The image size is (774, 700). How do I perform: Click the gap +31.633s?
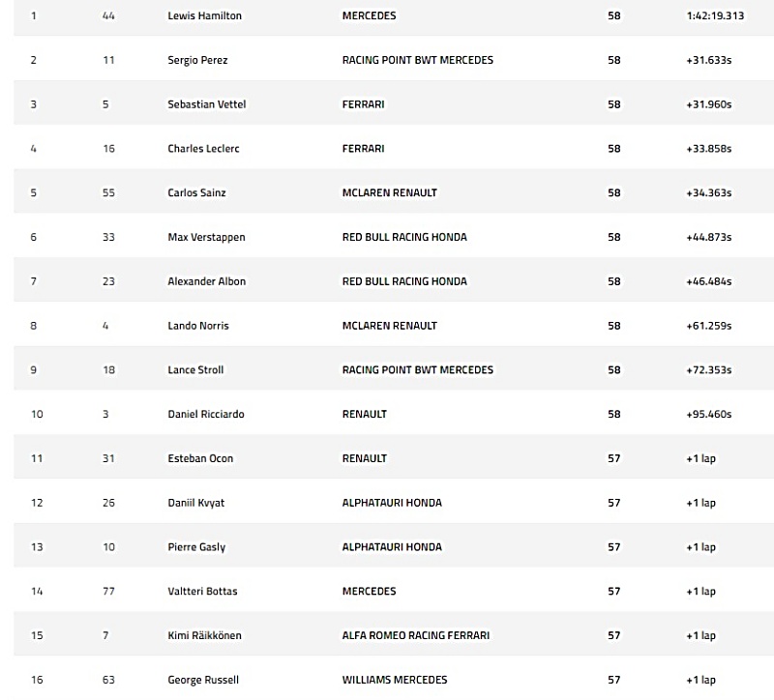[709, 60]
